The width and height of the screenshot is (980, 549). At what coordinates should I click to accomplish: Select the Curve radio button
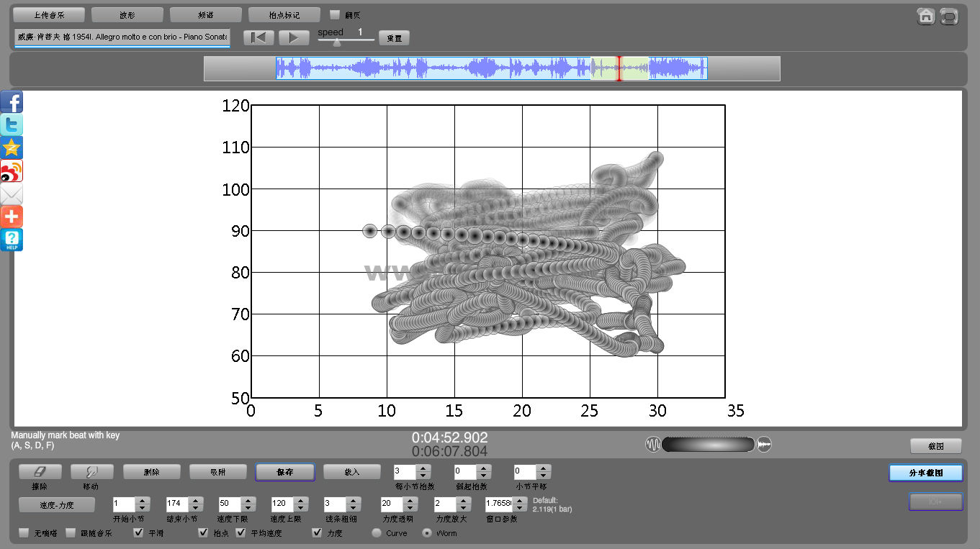tap(377, 533)
